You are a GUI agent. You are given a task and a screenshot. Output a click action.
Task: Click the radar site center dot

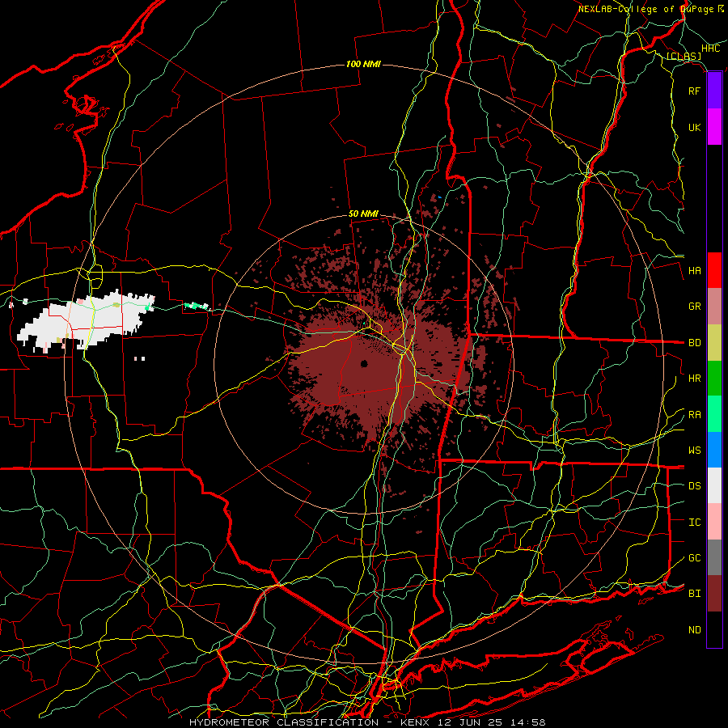click(365, 363)
